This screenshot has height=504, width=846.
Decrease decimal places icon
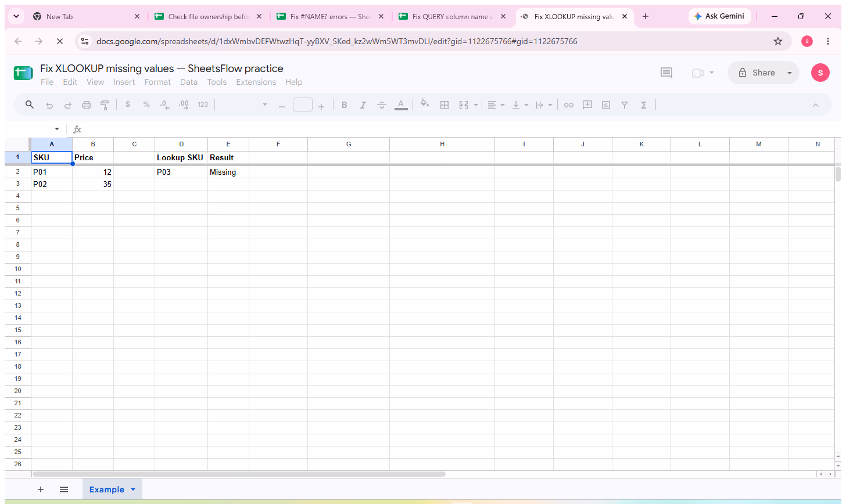pyautogui.click(x=165, y=105)
